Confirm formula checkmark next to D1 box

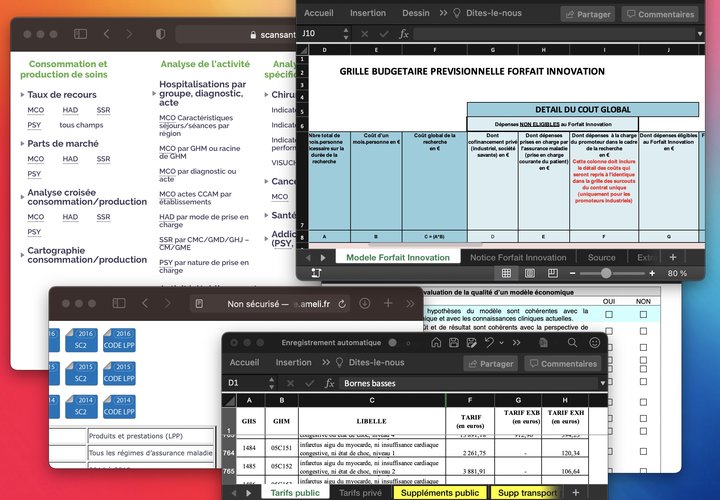[x=310, y=383]
